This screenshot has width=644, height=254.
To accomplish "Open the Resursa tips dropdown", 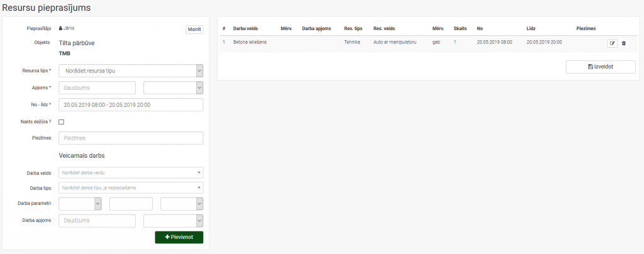I will [x=131, y=70].
